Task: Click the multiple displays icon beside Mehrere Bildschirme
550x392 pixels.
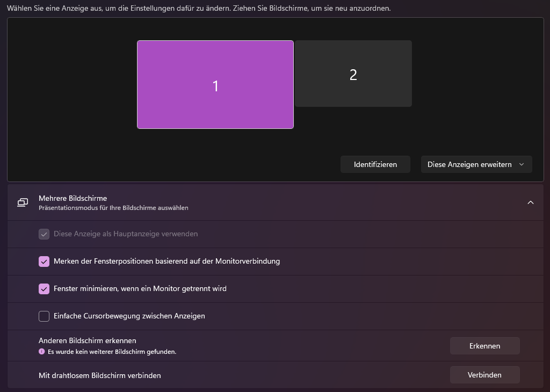Action: coord(22,202)
